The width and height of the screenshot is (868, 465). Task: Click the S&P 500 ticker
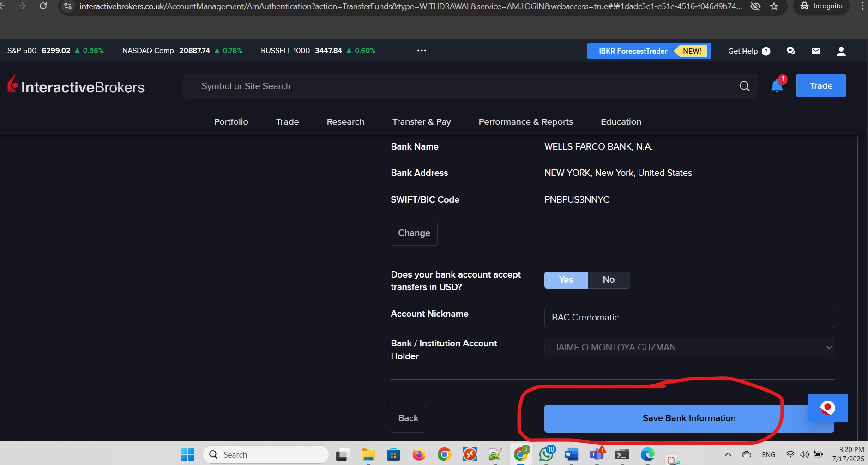click(x=55, y=51)
